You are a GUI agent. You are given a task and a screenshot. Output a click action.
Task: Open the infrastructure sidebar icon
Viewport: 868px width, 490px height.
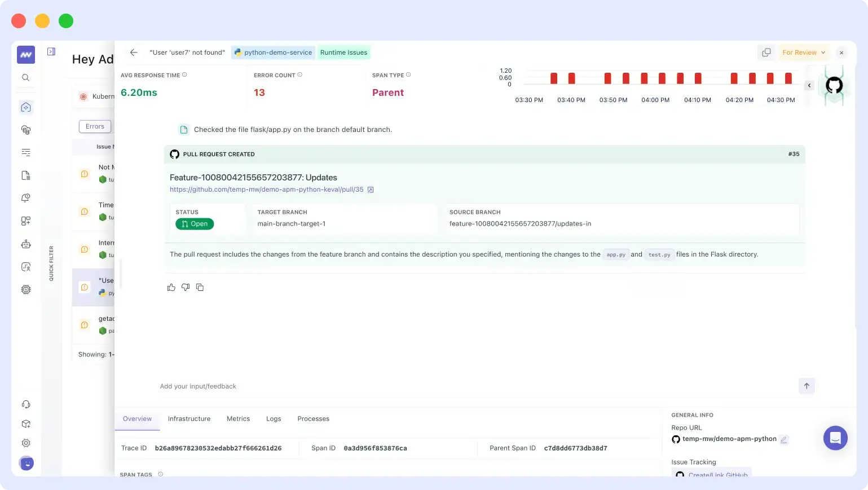(x=26, y=130)
